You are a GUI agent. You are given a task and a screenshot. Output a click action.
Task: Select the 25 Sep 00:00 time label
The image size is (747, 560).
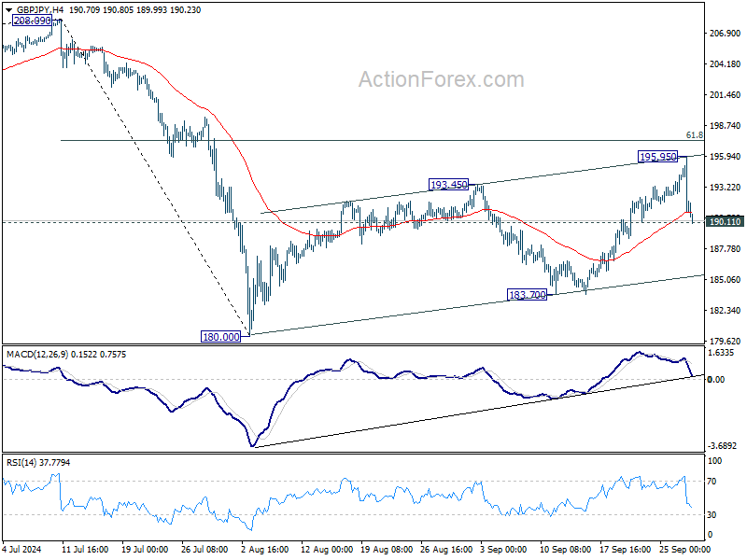click(x=685, y=549)
